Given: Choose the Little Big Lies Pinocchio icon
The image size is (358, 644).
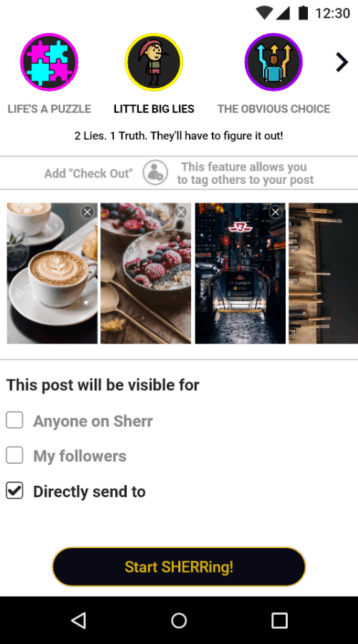Looking at the screenshot, I should pos(154,62).
